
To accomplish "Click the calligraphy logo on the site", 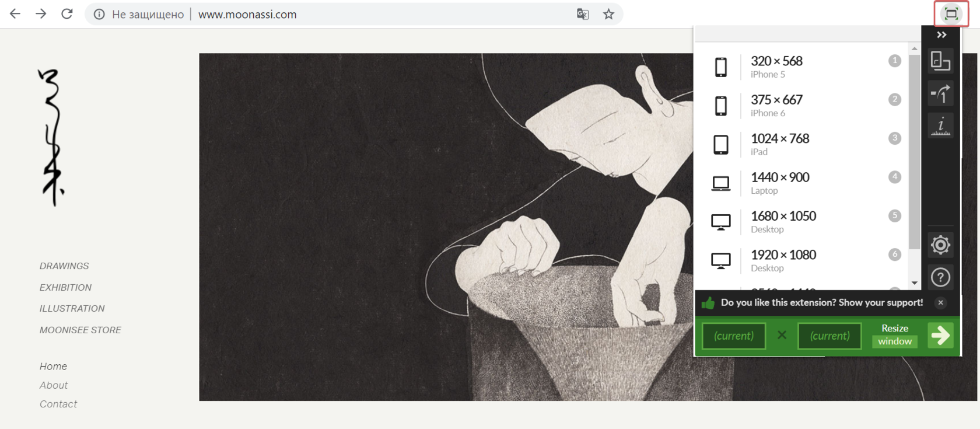I will pyautogui.click(x=51, y=138).
